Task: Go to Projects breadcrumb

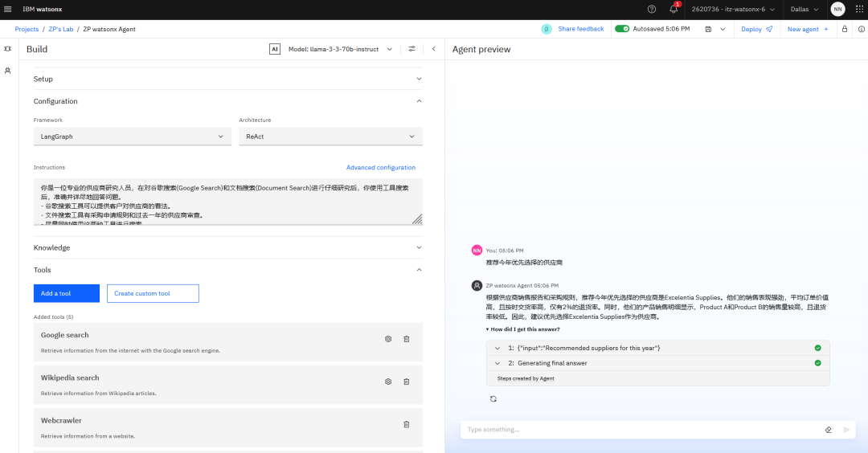Action: pos(27,29)
